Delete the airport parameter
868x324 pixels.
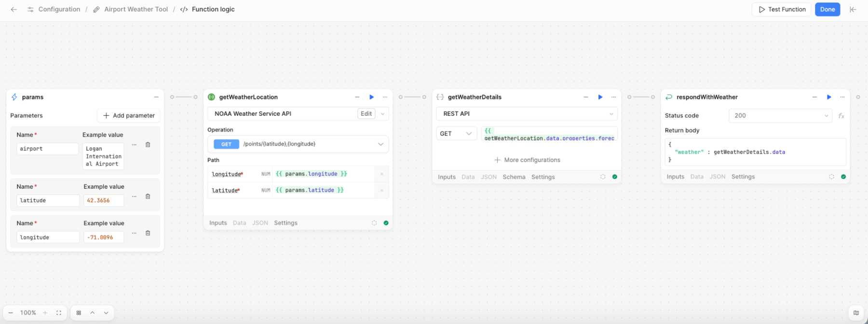click(x=148, y=145)
